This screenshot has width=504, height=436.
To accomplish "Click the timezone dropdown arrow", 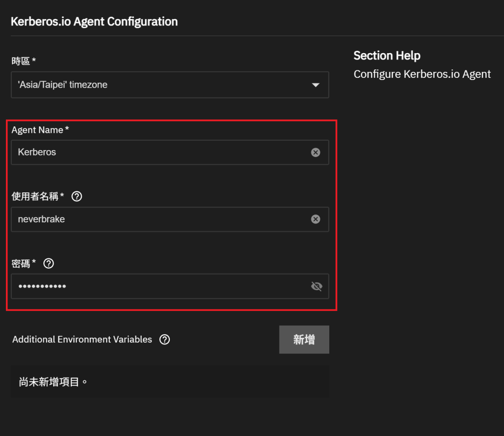I will click(315, 85).
